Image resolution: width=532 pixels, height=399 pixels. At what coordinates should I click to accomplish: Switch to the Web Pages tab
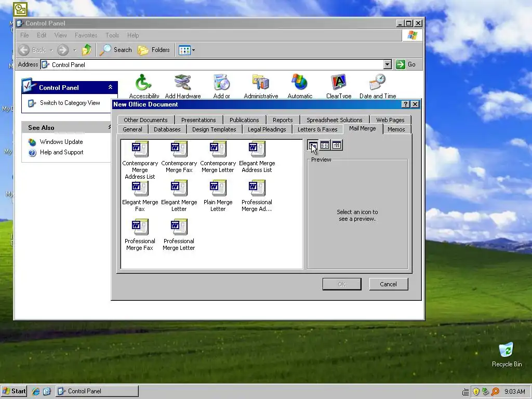[x=390, y=120]
